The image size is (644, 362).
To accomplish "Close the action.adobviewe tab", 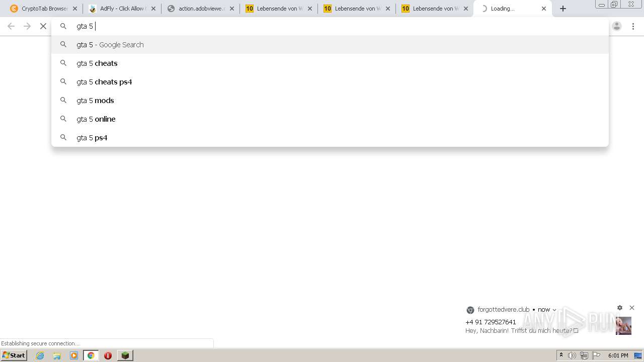I will [232, 9].
